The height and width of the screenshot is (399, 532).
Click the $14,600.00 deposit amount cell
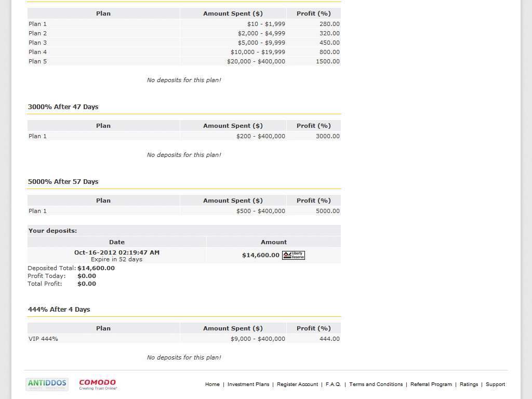click(261, 255)
